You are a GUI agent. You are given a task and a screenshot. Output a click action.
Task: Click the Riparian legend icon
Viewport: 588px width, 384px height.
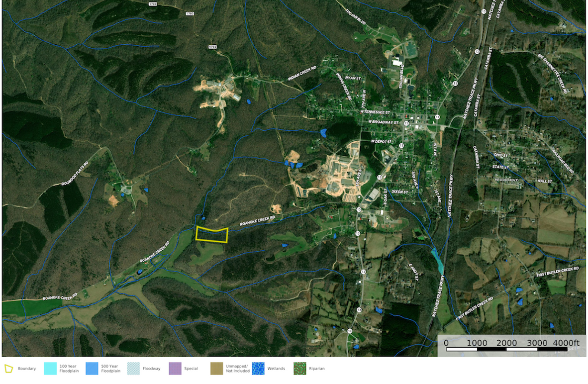pos(299,369)
